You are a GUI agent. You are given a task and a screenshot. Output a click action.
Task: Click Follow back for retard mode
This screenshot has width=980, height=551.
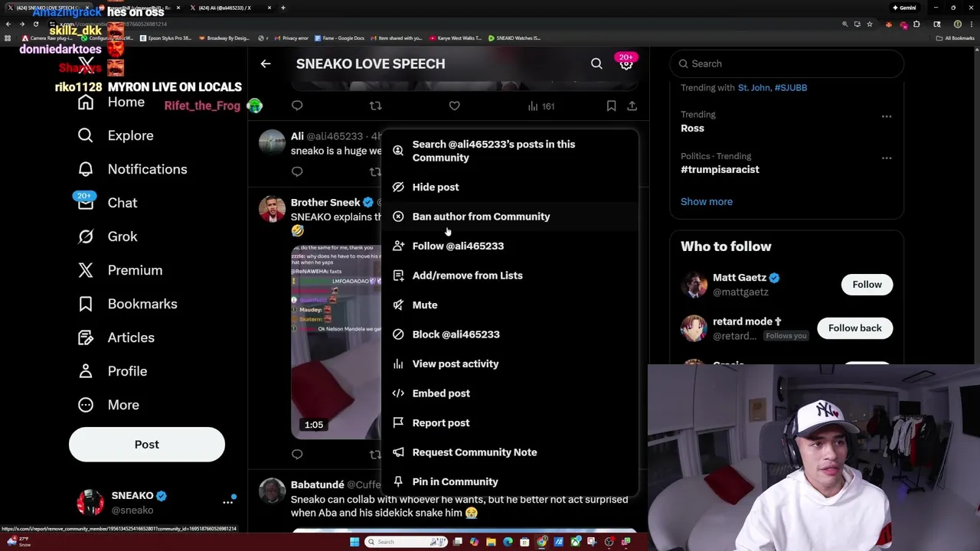pos(854,328)
